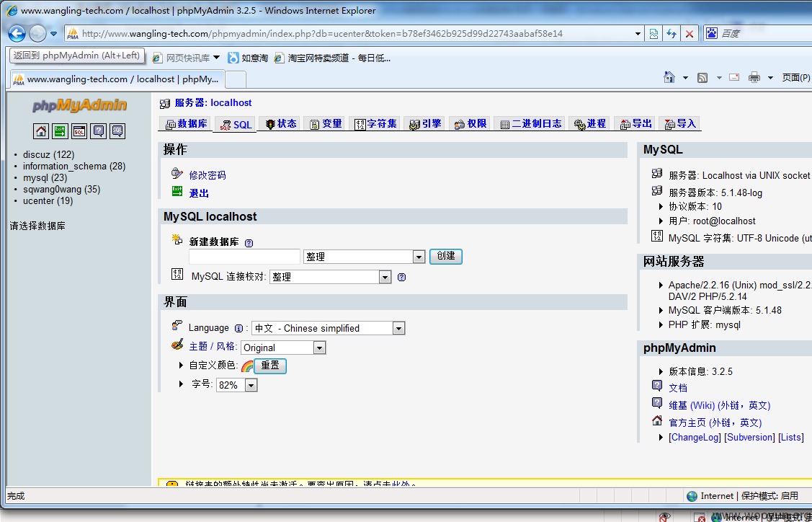Open the 导入 tab
This screenshot has height=522, width=812.
680,124
